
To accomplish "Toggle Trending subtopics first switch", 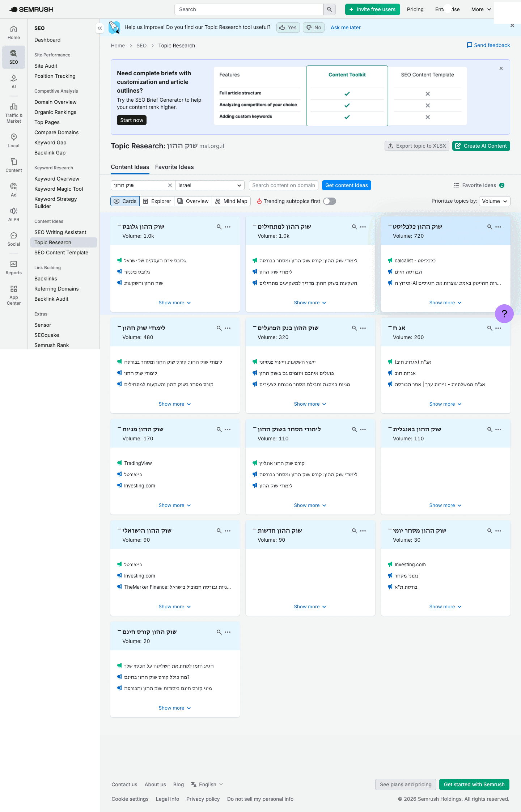I will tap(330, 201).
